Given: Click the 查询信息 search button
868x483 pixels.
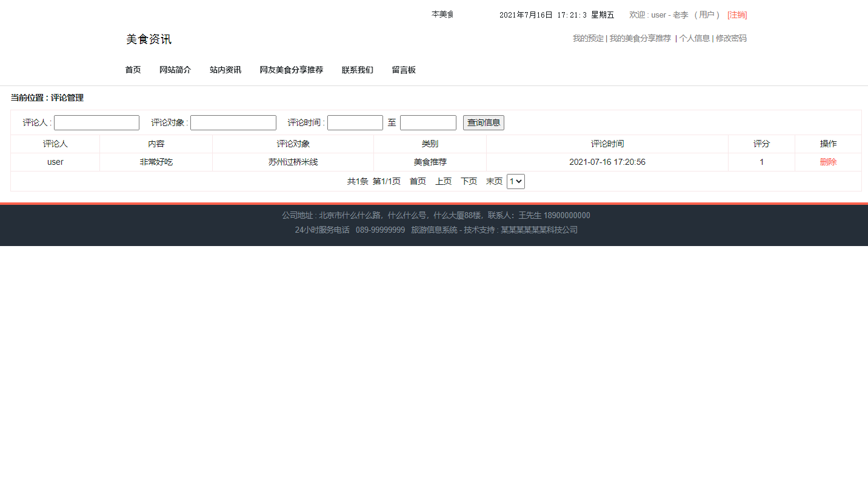Looking at the screenshot, I should (x=484, y=122).
